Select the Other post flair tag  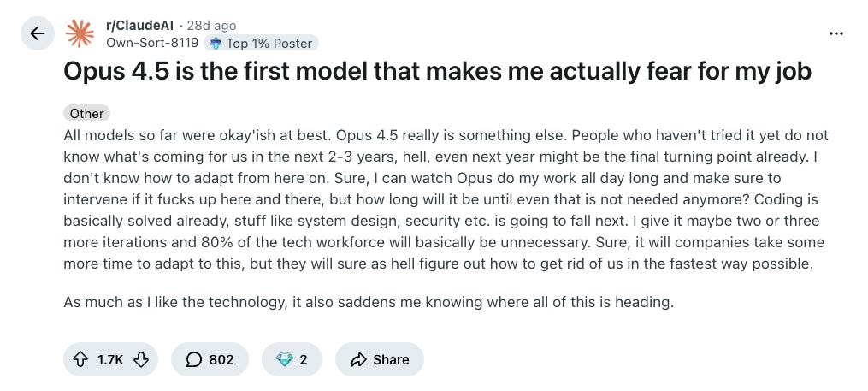86,113
